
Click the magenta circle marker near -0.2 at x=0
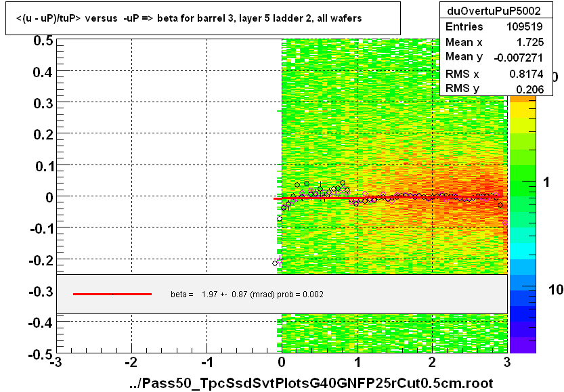click(280, 261)
